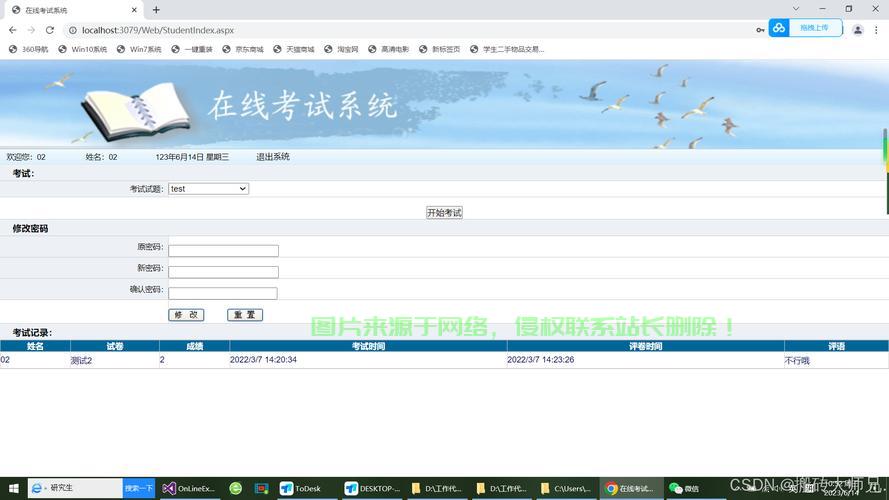The image size is (889, 500).
Task: Open the 学生二手物品交易 bookmark
Action: coord(507,49)
